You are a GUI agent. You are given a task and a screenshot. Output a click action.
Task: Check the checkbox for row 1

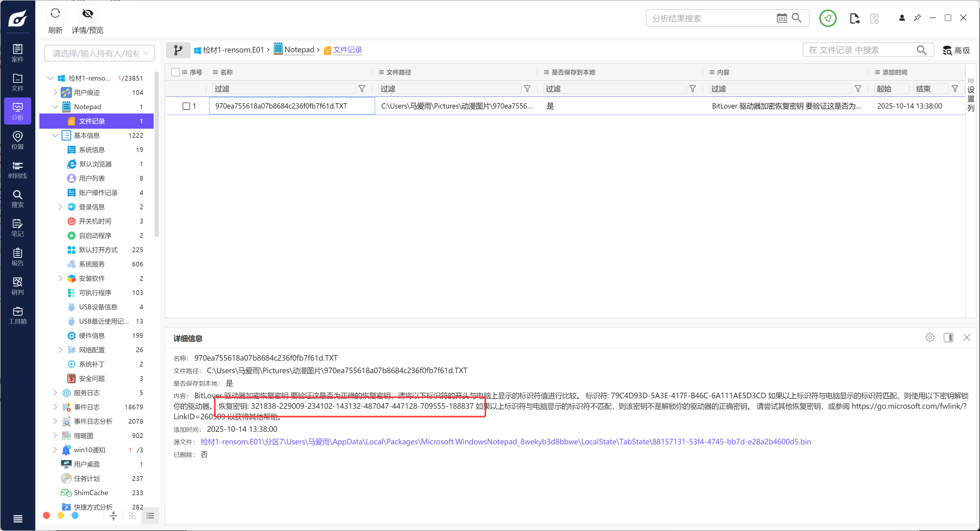click(x=186, y=106)
